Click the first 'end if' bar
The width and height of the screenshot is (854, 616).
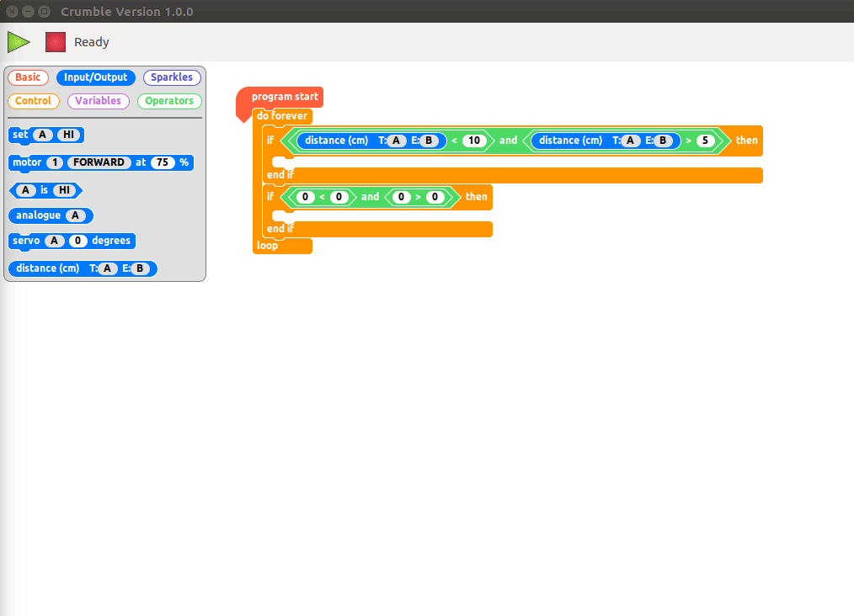pyautogui.click(x=514, y=175)
